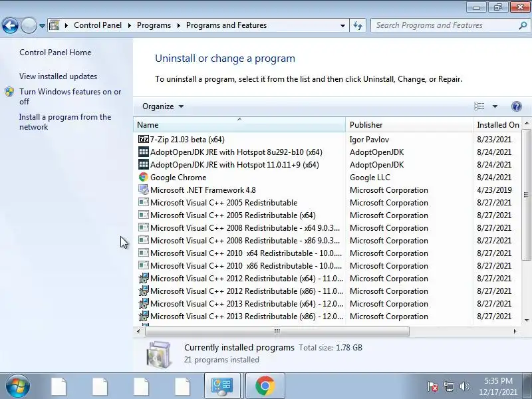Viewport: 532px width, 399px height.
Task: Click 8/23/2021 install date of 7-Zip
Action: 494,140
